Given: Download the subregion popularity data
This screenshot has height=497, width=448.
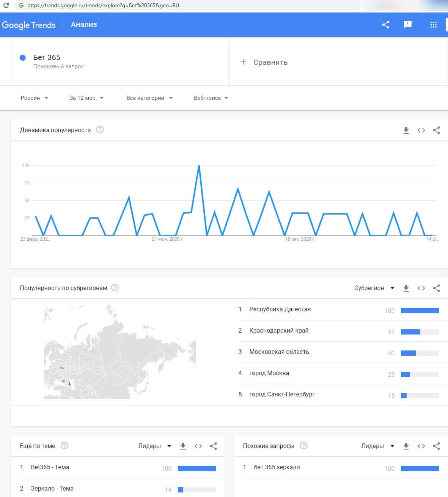Looking at the screenshot, I should (406, 288).
